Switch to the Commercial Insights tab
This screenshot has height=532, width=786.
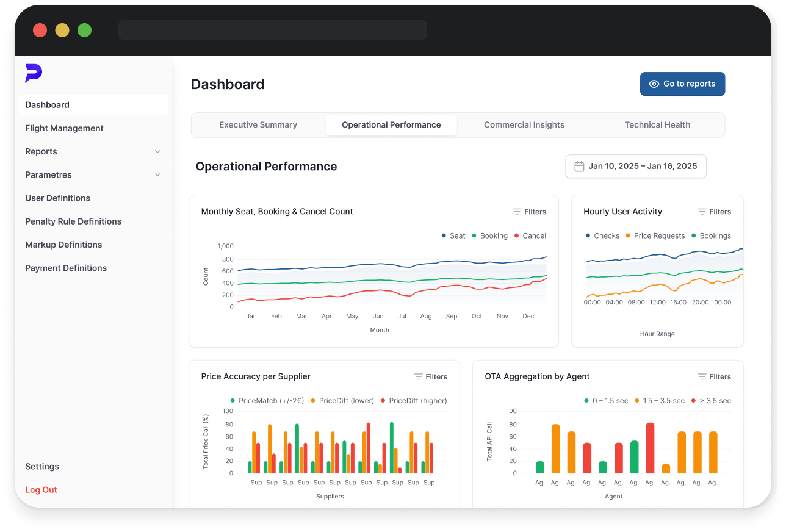click(524, 125)
